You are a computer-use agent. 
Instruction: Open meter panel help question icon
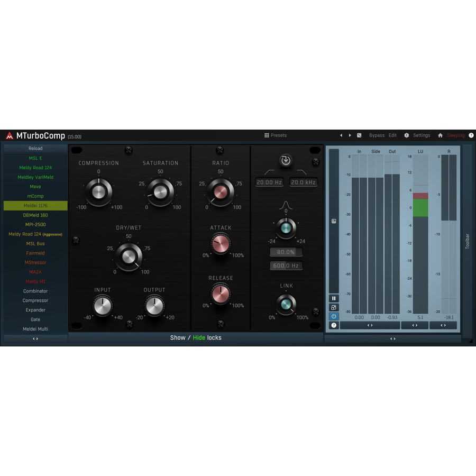coord(334,325)
